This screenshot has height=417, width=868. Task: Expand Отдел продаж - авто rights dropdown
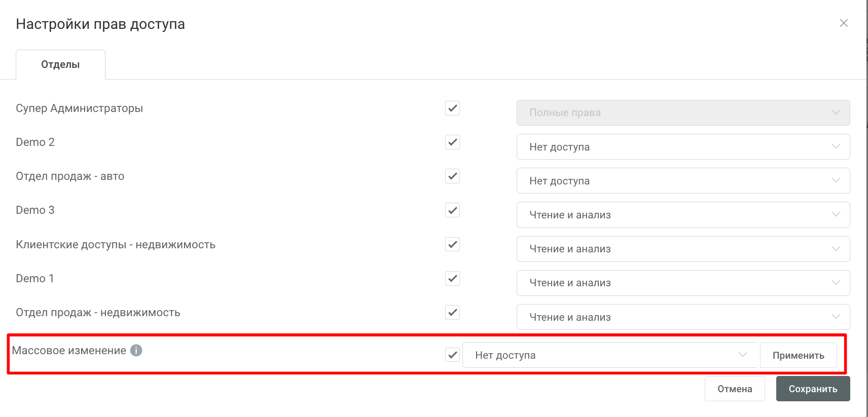click(x=683, y=181)
